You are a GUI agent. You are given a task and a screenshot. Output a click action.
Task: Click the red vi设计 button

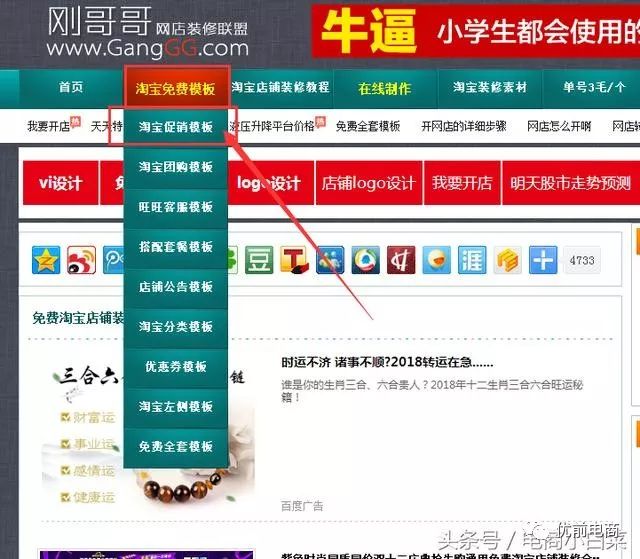click(60, 183)
